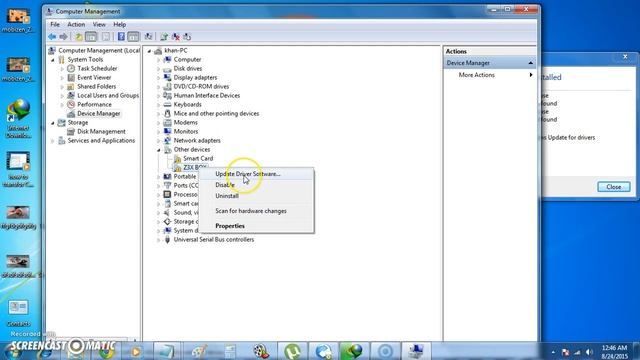Choose Uninstall from the context menu
Viewport: 640px width, 360px height.
tap(257, 196)
